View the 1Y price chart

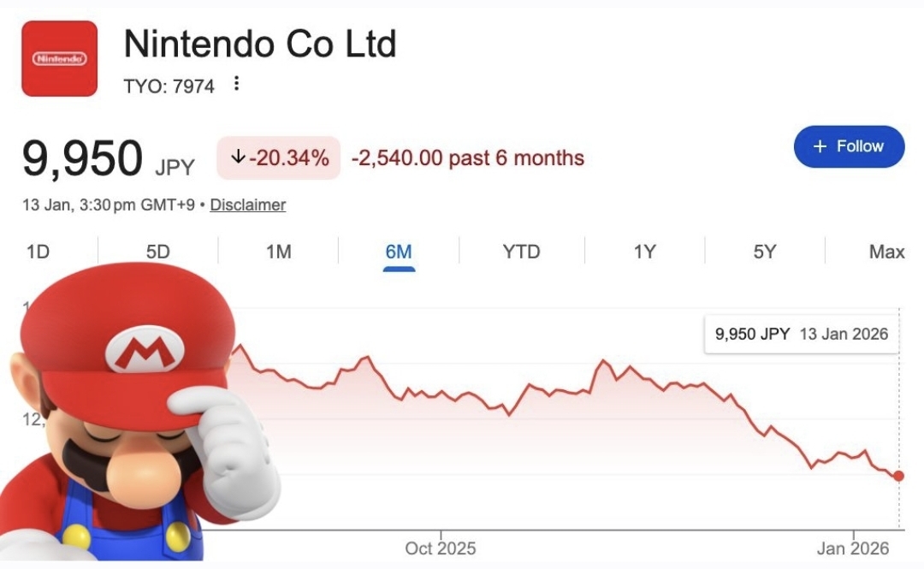click(644, 252)
